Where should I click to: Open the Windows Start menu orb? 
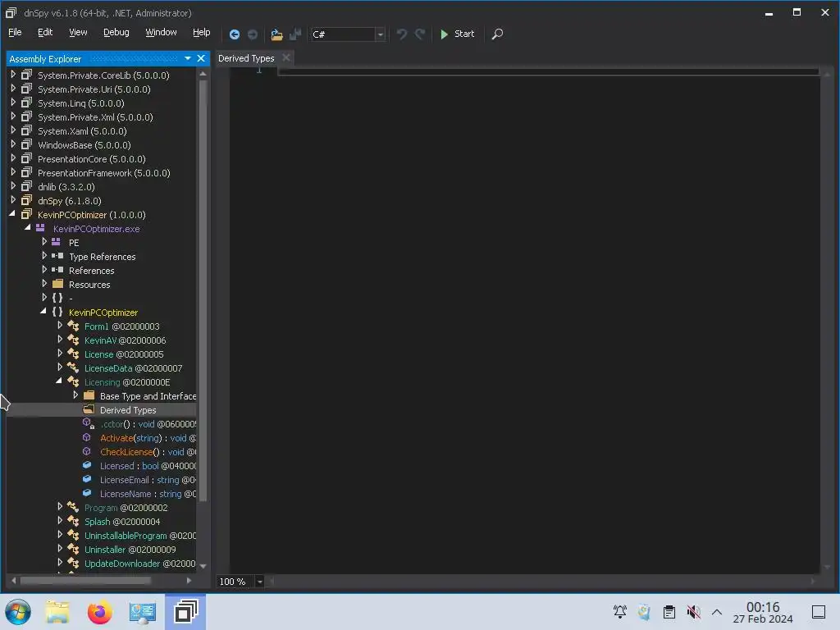click(x=18, y=612)
